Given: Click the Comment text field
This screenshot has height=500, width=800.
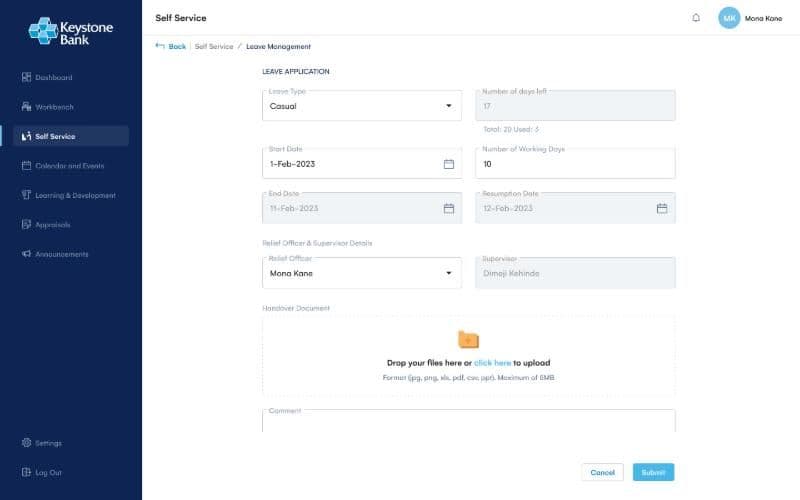Looking at the screenshot, I should 468,420.
